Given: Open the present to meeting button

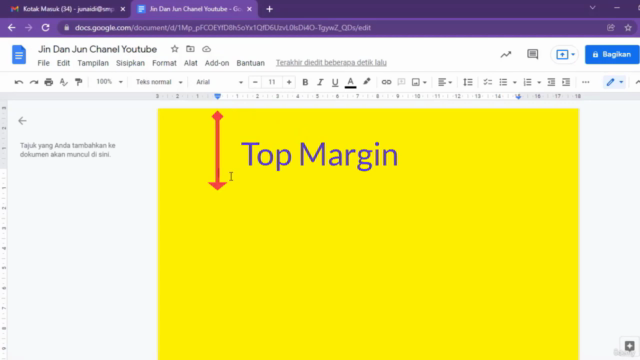Looking at the screenshot, I should point(565,54).
